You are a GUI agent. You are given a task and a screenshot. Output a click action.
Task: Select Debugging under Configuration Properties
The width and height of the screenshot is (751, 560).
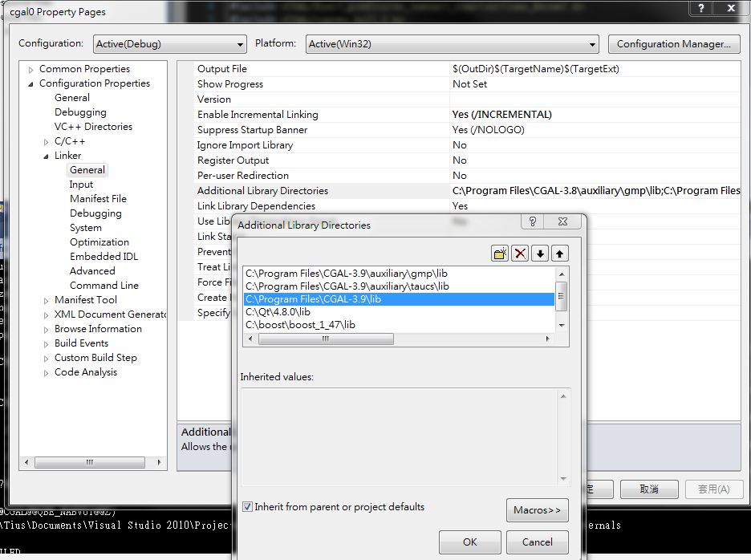[80, 112]
